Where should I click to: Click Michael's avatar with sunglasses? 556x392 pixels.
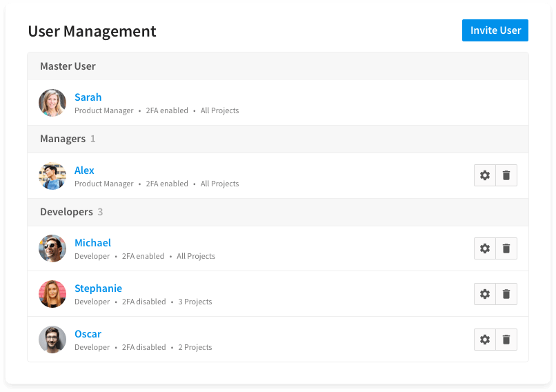click(52, 248)
